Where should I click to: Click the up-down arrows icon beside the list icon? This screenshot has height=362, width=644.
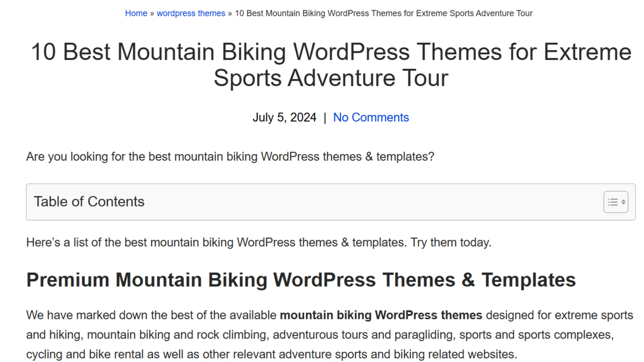coord(623,202)
